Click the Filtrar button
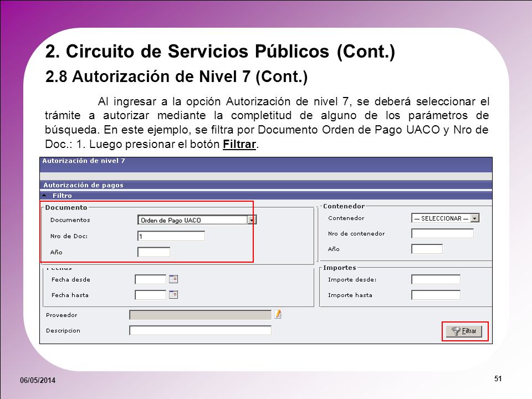532x399 pixels. point(464,331)
